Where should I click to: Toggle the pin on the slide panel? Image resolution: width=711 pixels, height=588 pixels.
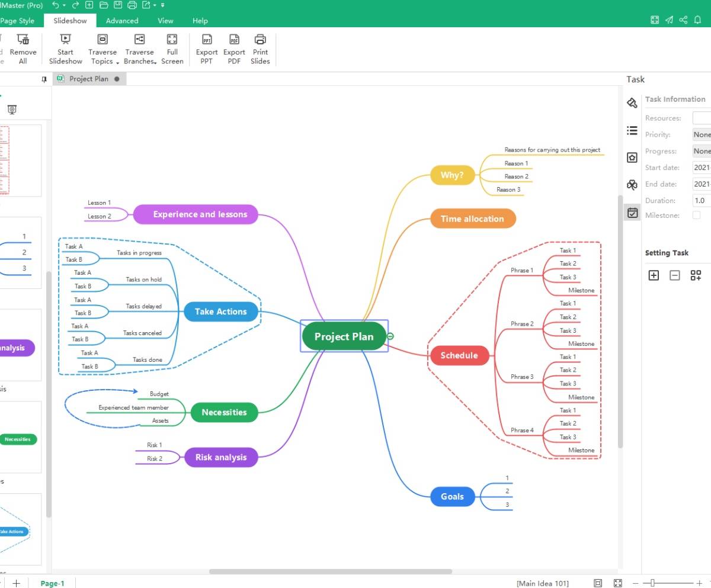(44, 79)
